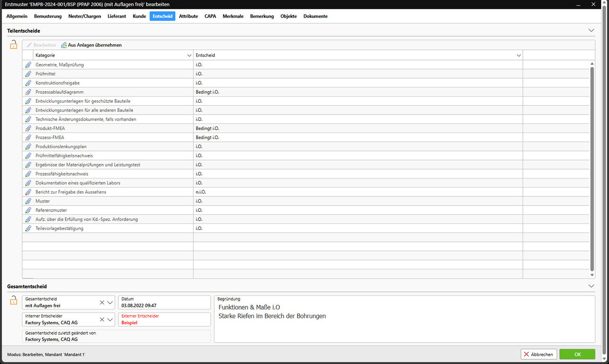The image size is (609, 364).
Task: Click into the Begründung text field
Action: click(404, 327)
